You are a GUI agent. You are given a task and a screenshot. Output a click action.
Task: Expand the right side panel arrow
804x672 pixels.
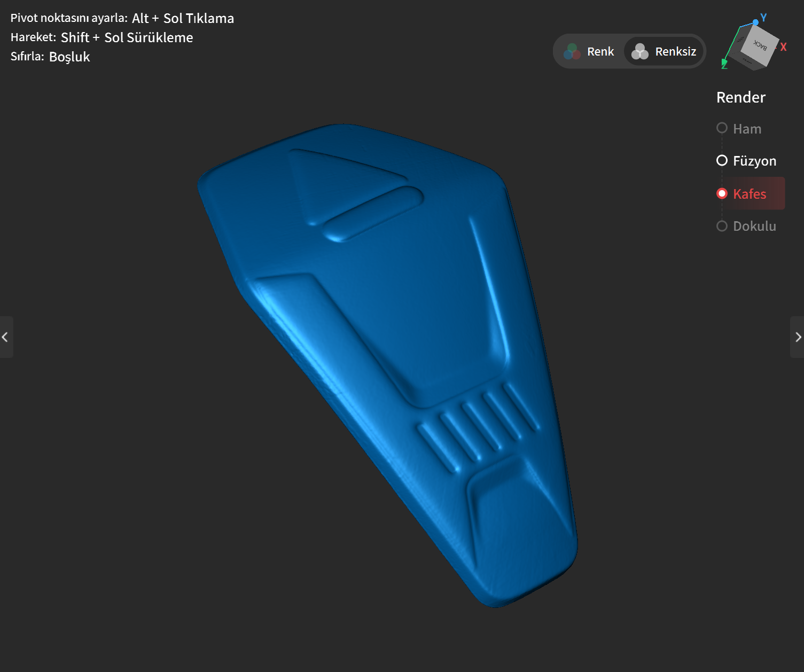pos(798,337)
